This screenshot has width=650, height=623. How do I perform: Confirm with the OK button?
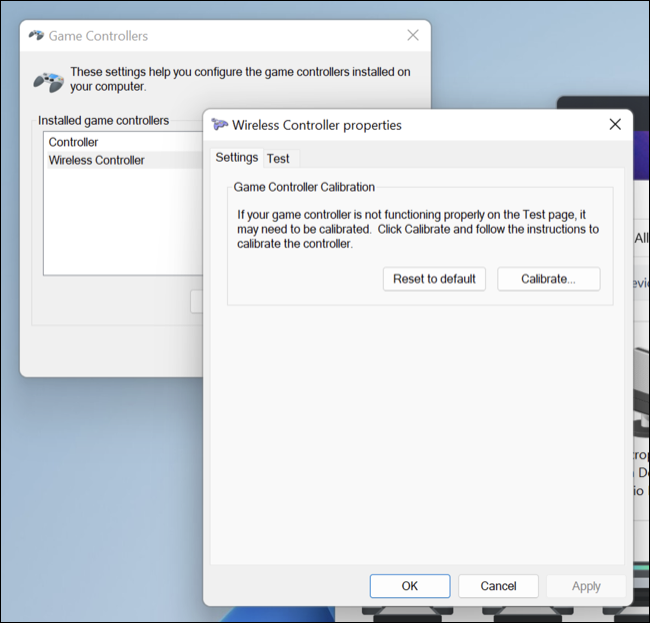click(x=409, y=586)
